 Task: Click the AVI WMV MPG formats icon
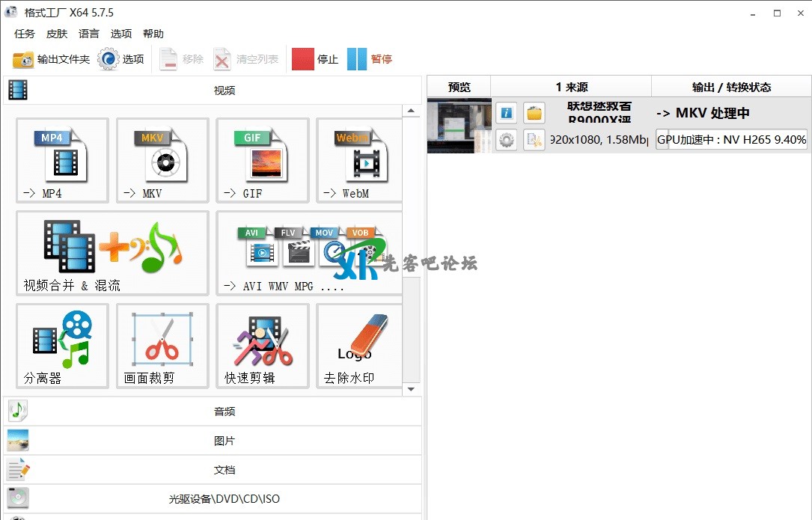[x=309, y=253]
